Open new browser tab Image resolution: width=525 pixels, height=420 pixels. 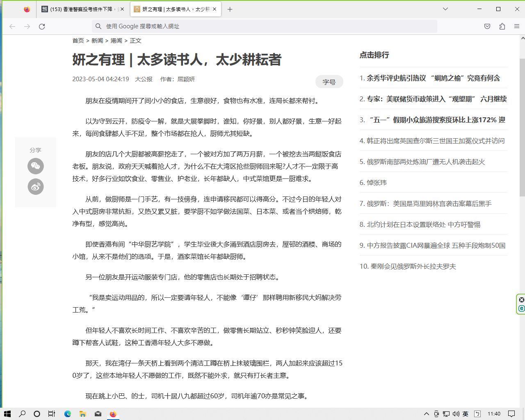(x=230, y=9)
